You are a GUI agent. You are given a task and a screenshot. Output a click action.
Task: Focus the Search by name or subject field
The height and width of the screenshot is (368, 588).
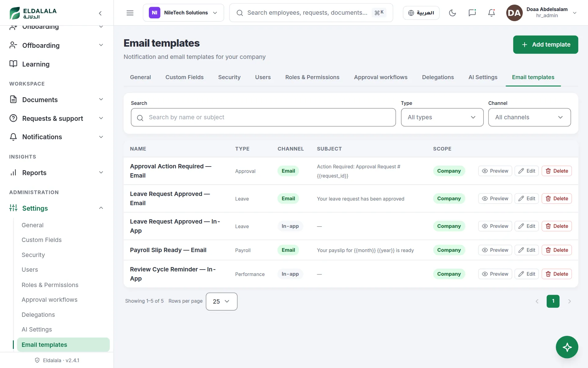[x=263, y=117]
